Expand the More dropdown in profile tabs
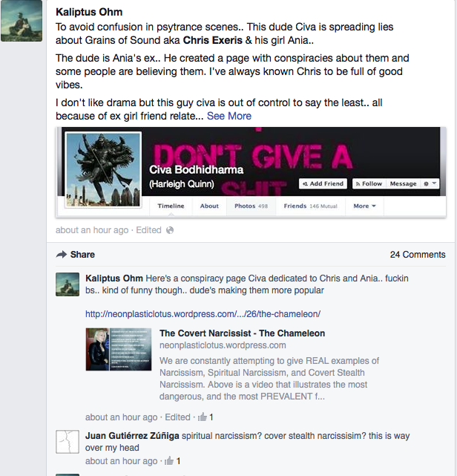The image size is (457, 476). [x=364, y=206]
